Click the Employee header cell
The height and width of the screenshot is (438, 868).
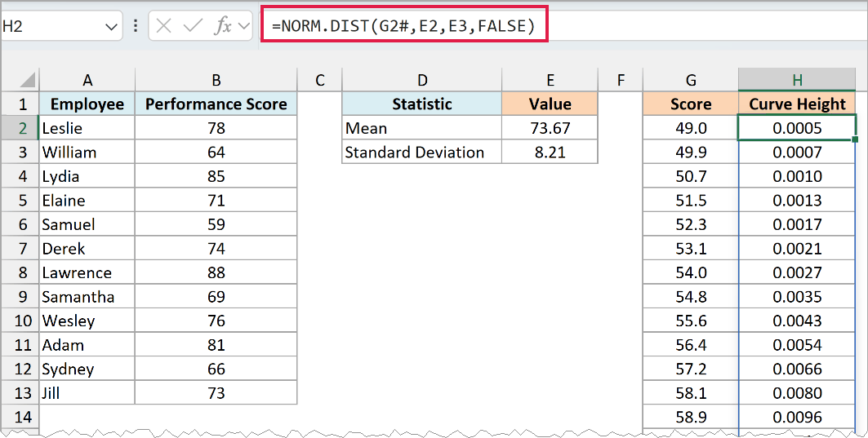pos(87,104)
